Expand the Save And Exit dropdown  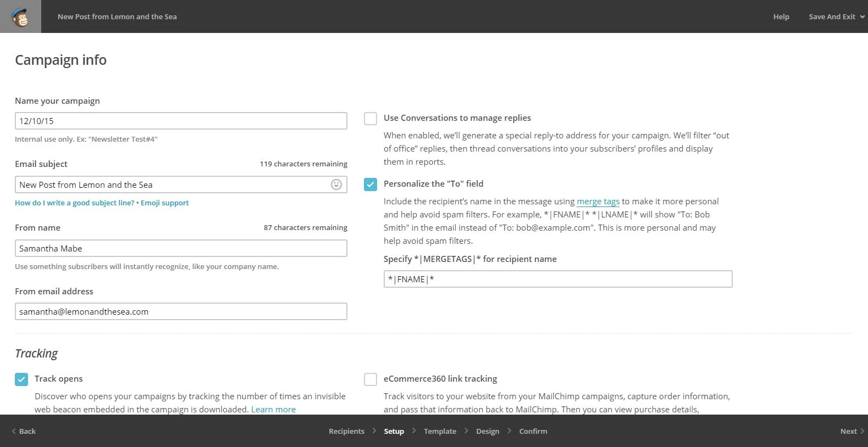837,16
